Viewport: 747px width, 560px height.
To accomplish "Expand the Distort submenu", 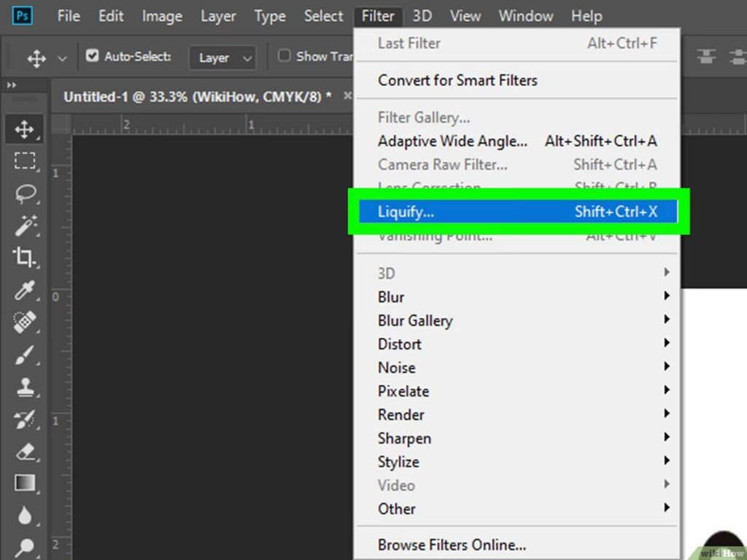I will pyautogui.click(x=399, y=344).
